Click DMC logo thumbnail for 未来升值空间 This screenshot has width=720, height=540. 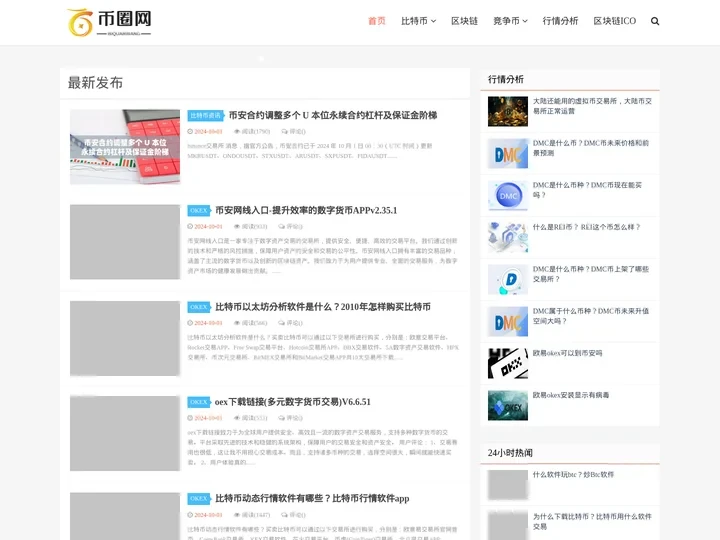point(508,321)
